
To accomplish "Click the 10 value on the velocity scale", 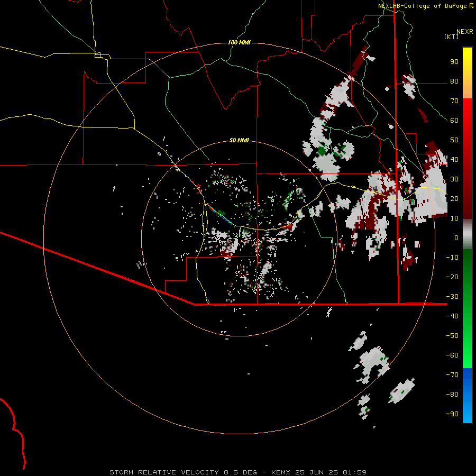I will click(x=454, y=218).
